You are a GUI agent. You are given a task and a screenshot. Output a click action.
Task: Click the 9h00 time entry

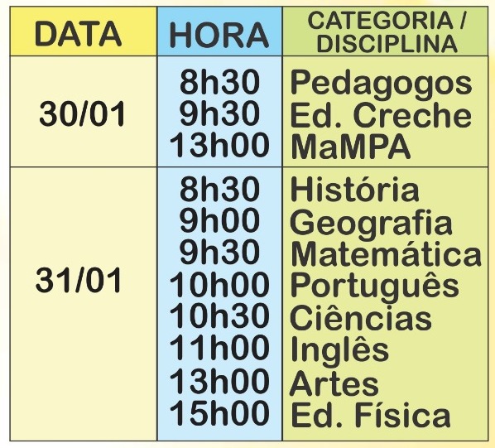pyautogui.click(x=219, y=220)
